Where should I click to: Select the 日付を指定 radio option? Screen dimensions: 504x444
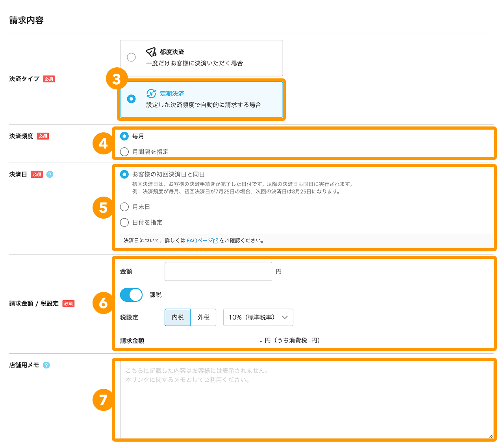point(124,223)
